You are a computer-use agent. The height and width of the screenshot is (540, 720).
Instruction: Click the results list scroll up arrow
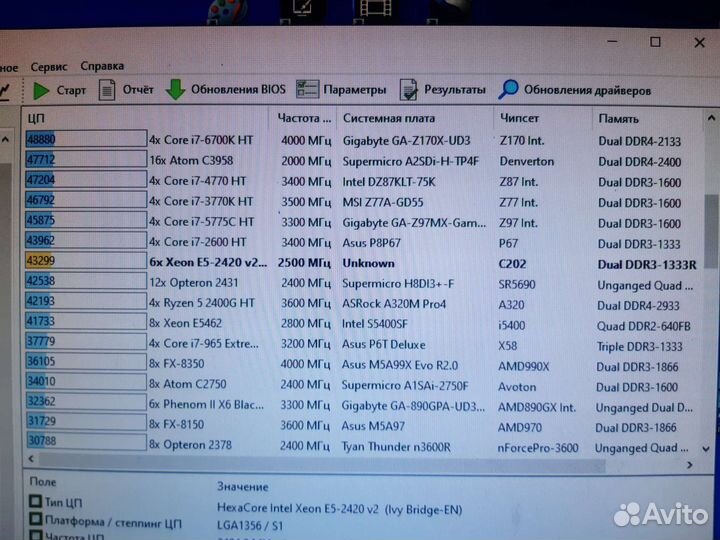tap(711, 118)
